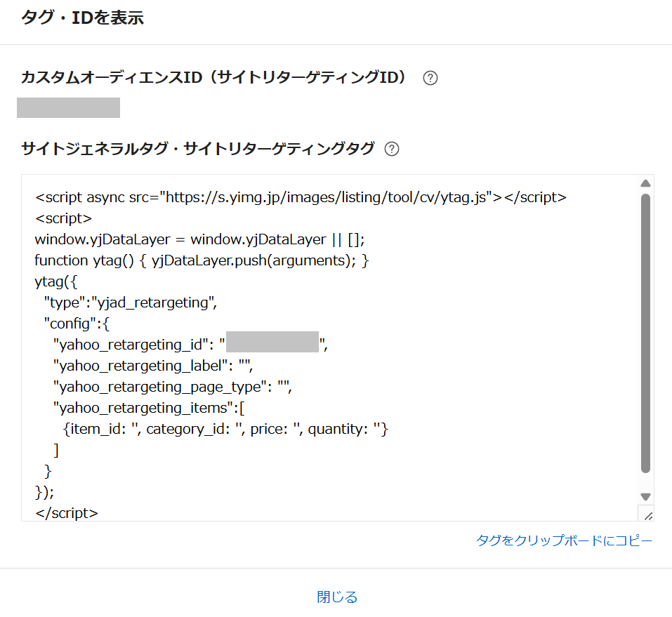Click the "config":{ line
This screenshot has width=672, height=617.
(77, 324)
